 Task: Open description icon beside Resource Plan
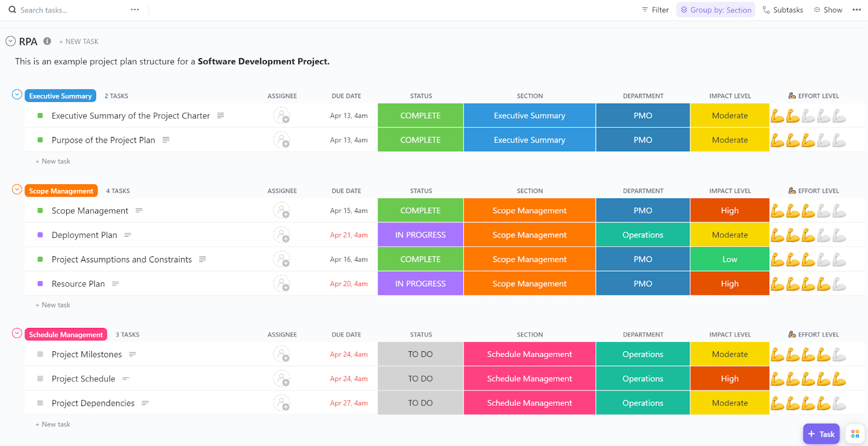click(x=116, y=284)
